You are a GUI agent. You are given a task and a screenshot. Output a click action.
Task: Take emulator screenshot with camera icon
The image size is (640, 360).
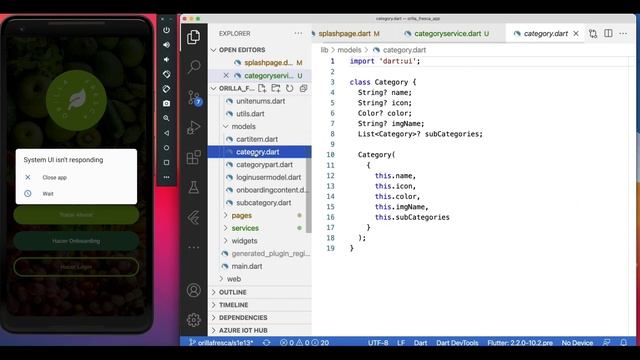coord(167,104)
